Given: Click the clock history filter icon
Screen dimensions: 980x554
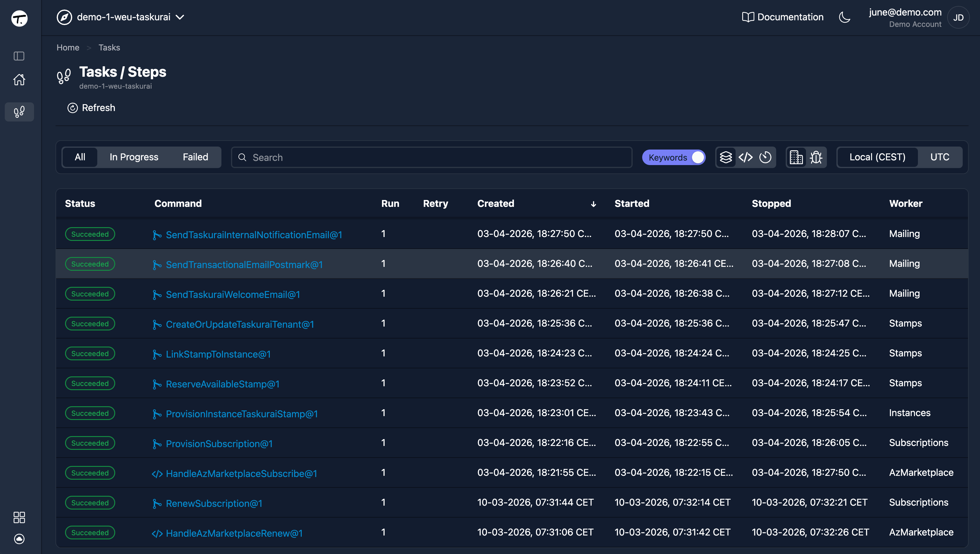Looking at the screenshot, I should point(765,157).
